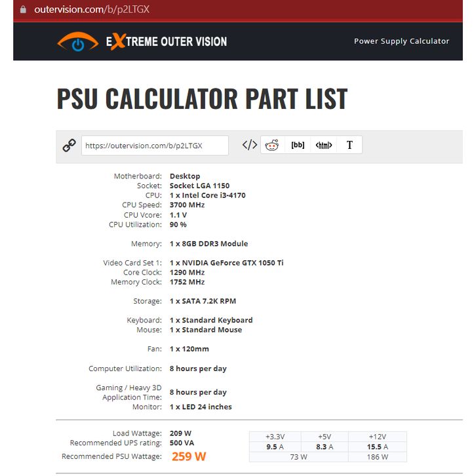Click the 259 W recommended wattage value
The image size is (476, 476).
click(x=189, y=456)
